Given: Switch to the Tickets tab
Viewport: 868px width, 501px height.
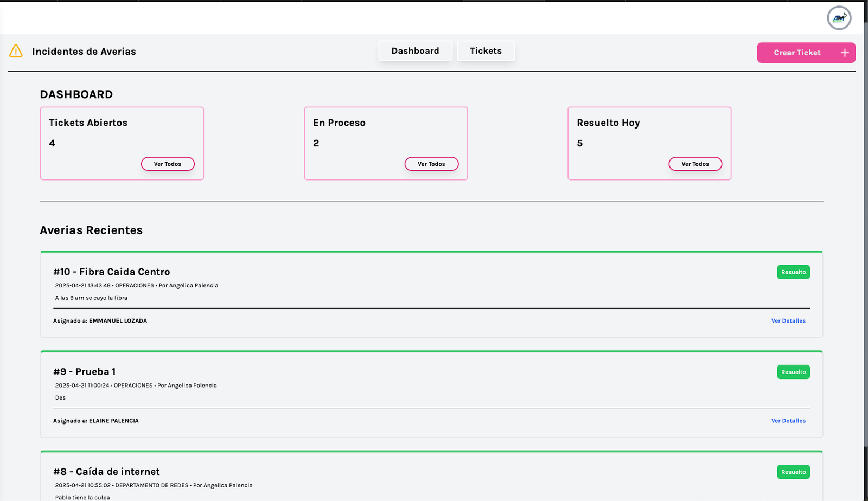Looking at the screenshot, I should tap(486, 50).
